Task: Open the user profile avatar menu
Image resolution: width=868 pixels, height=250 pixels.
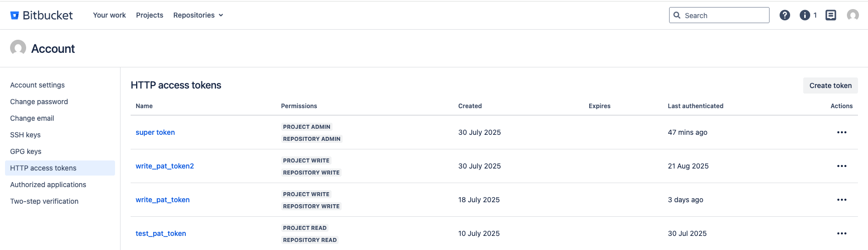Action: point(852,15)
